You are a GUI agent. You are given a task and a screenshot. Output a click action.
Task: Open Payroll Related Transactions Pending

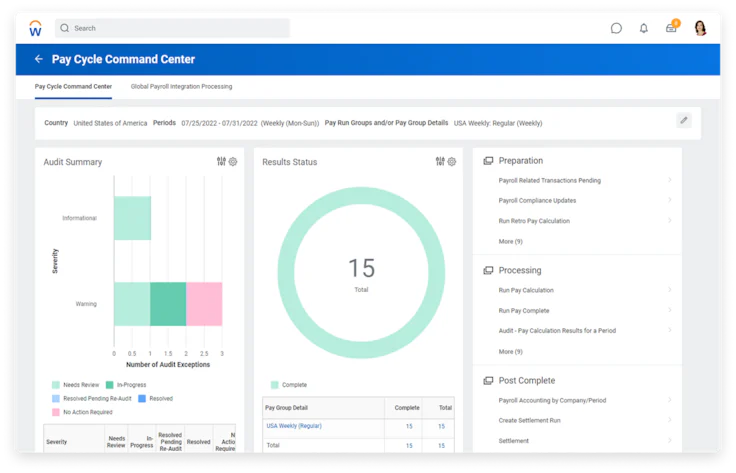point(549,181)
